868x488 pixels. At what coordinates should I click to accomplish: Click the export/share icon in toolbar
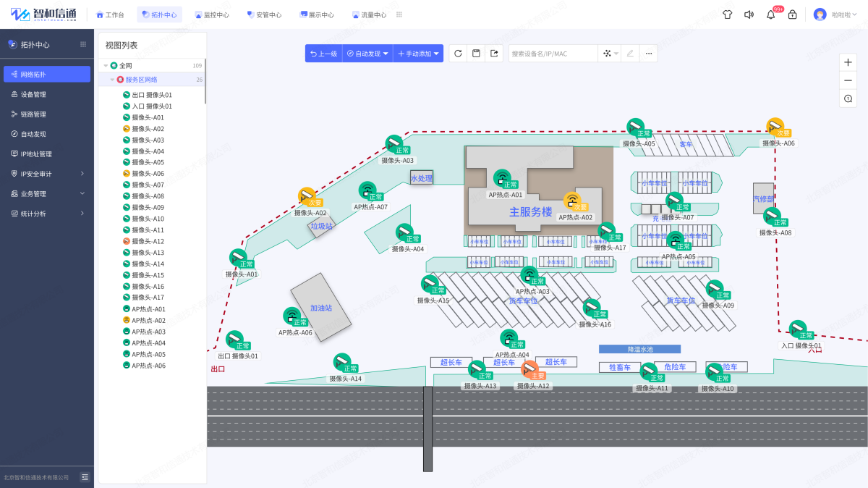click(494, 54)
